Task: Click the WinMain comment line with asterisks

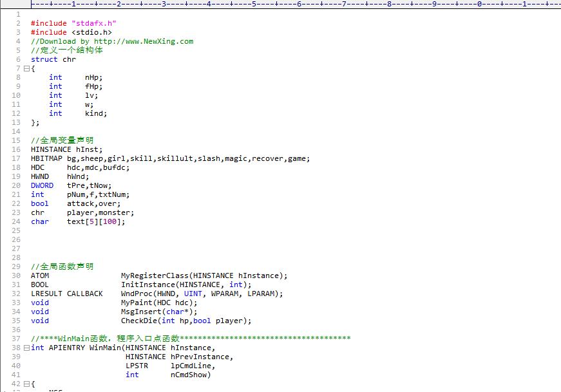Action: point(191,339)
